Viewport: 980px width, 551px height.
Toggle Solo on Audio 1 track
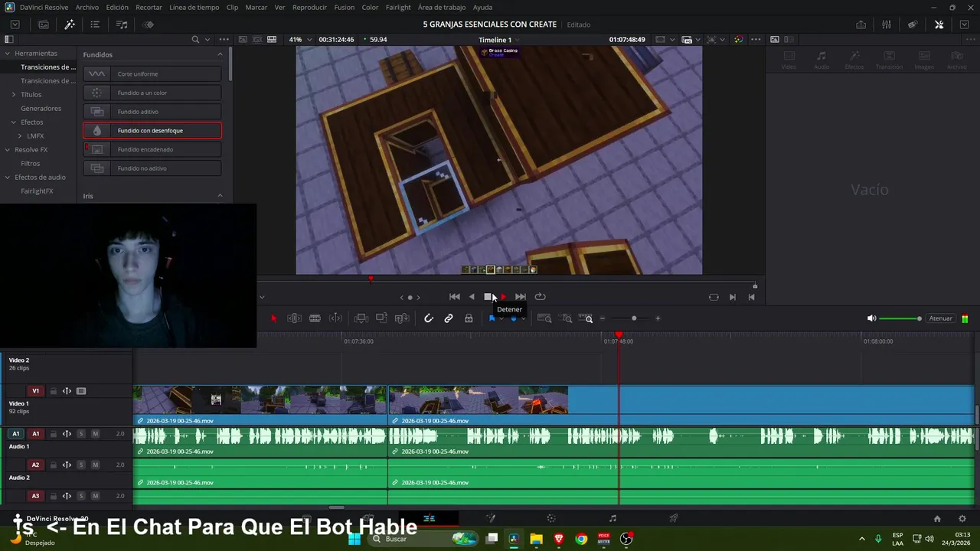click(80, 434)
